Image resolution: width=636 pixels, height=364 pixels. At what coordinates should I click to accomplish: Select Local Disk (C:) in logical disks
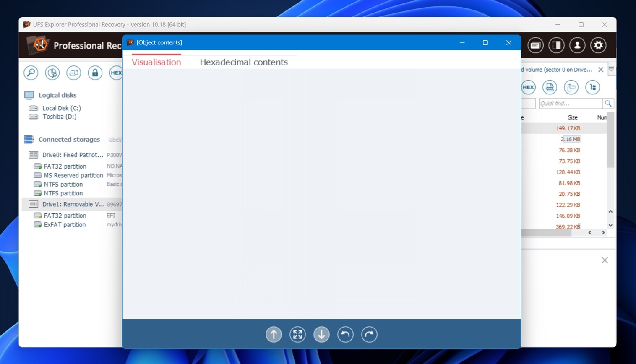tap(61, 108)
